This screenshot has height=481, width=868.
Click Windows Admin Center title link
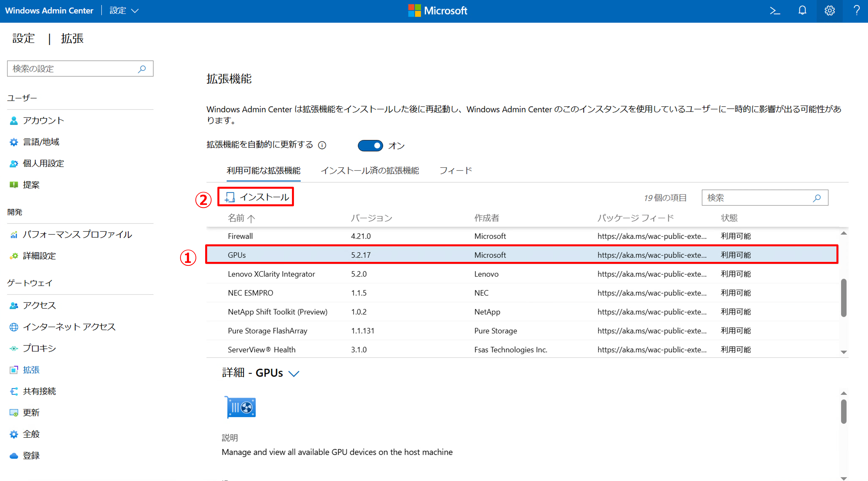click(49, 11)
